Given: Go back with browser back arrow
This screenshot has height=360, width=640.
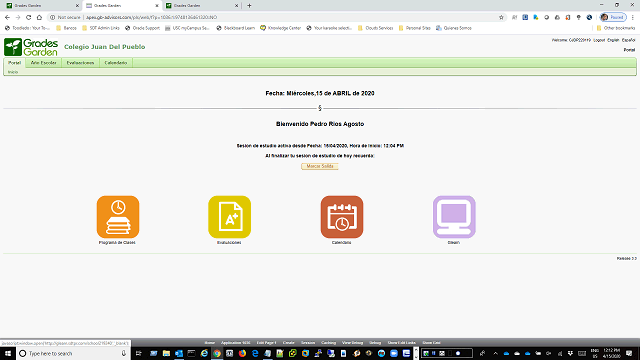Looking at the screenshot, I should coord(7,18).
